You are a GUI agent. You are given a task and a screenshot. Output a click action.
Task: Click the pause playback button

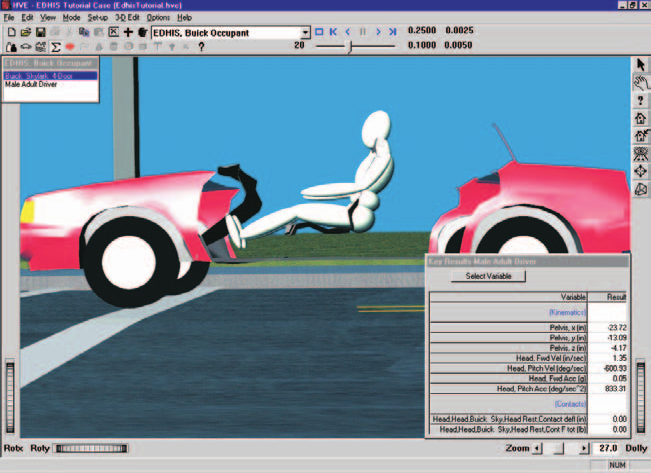coord(362,32)
